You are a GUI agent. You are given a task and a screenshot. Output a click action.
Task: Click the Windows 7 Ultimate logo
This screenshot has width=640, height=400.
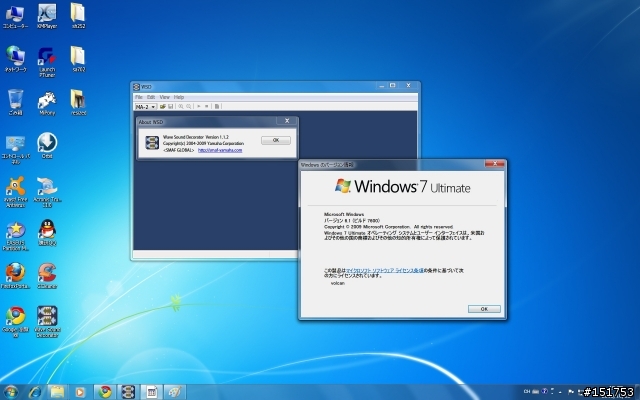pyautogui.click(x=402, y=187)
